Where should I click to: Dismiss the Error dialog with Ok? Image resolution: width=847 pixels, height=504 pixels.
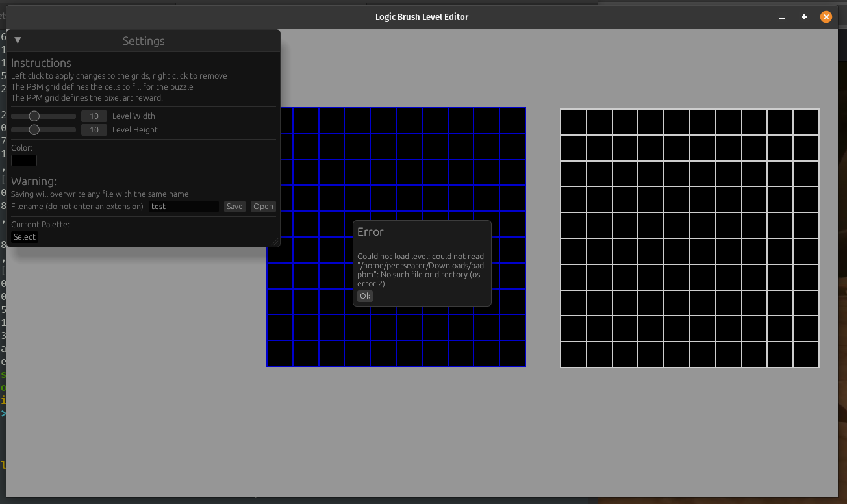pyautogui.click(x=365, y=296)
